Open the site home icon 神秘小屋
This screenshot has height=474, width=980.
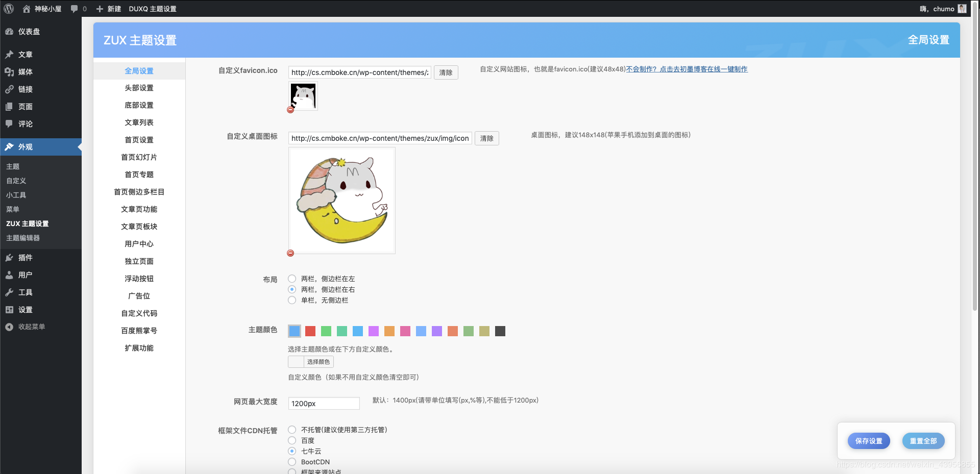27,9
